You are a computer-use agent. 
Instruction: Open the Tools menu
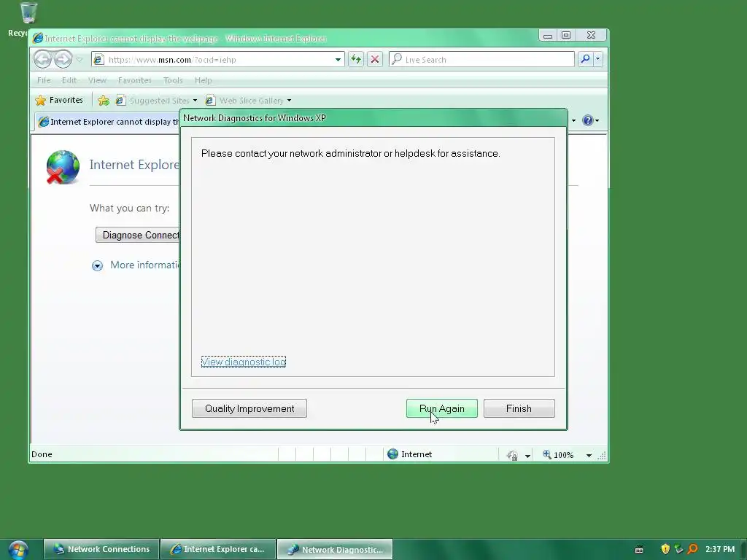point(173,80)
